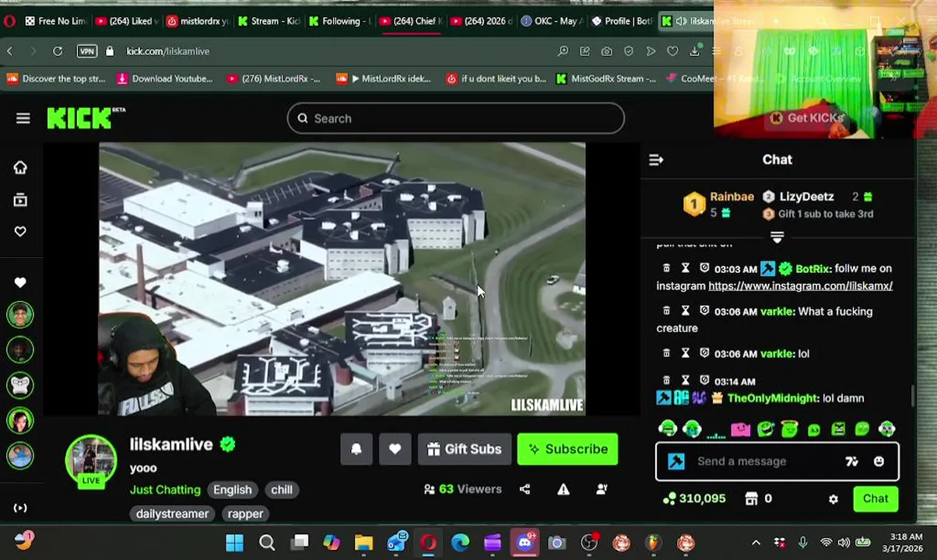Toggle the Opera VPN badge

87,51
